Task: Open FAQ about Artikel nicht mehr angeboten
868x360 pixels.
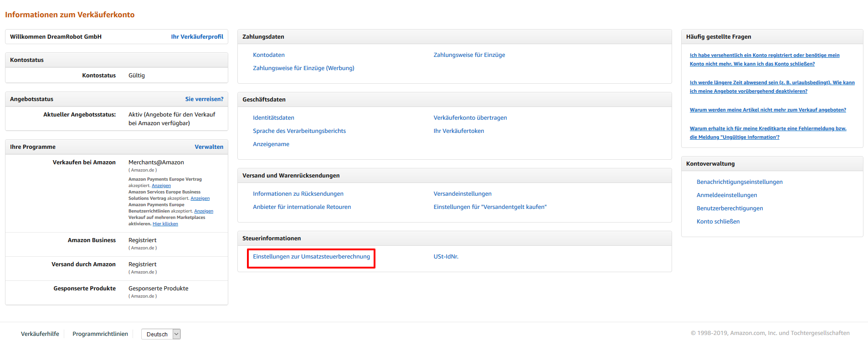Action: click(768, 110)
